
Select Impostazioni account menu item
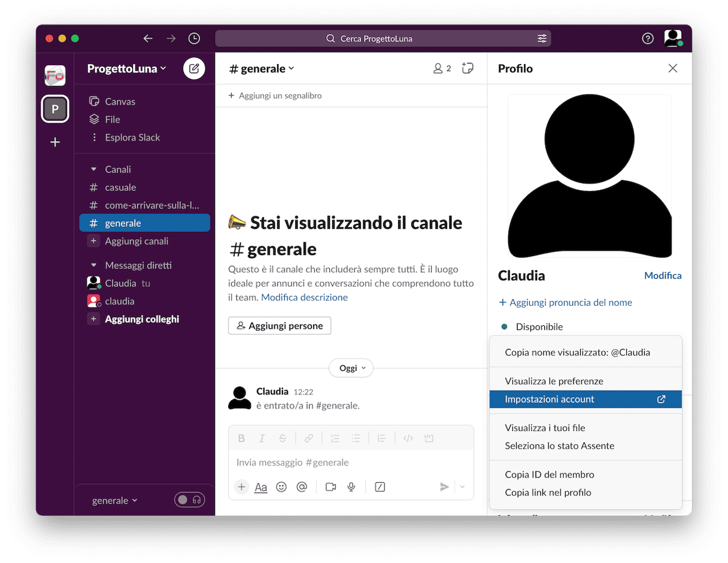point(586,399)
